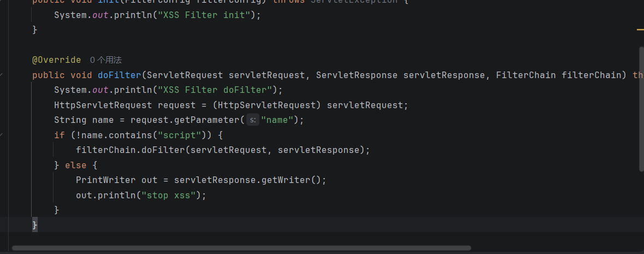Click the yellow warning stripe marker
644x254 pixels.
640,29
